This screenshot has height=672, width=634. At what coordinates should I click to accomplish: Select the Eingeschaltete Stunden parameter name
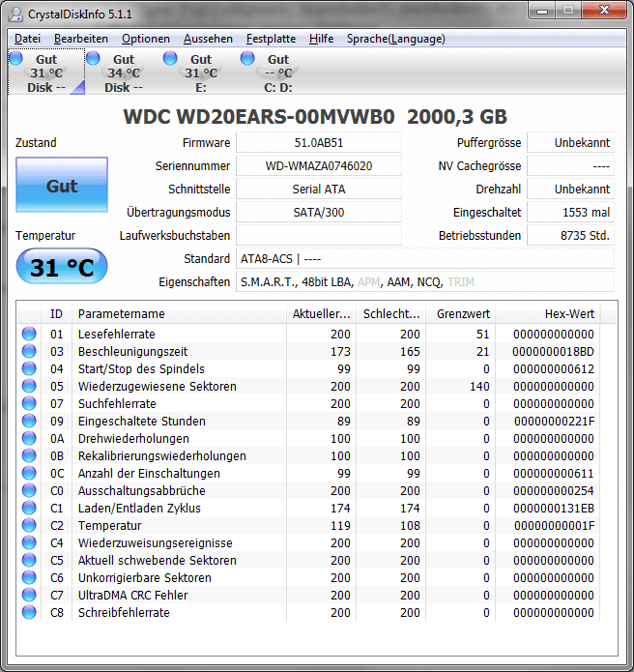point(142,421)
